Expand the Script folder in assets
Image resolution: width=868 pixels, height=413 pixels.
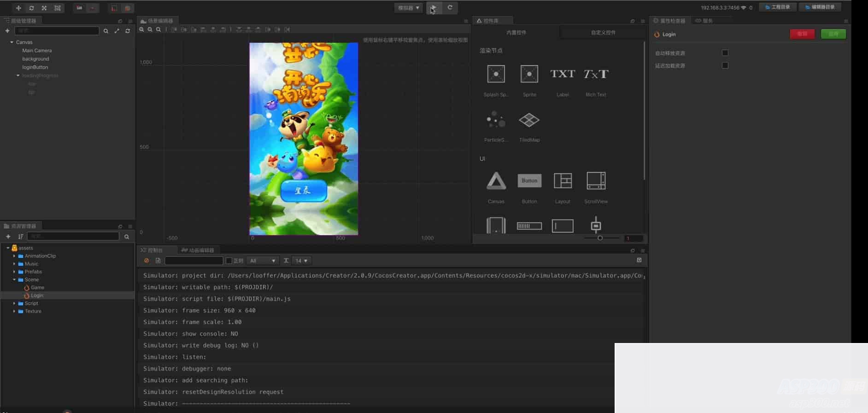click(14, 303)
